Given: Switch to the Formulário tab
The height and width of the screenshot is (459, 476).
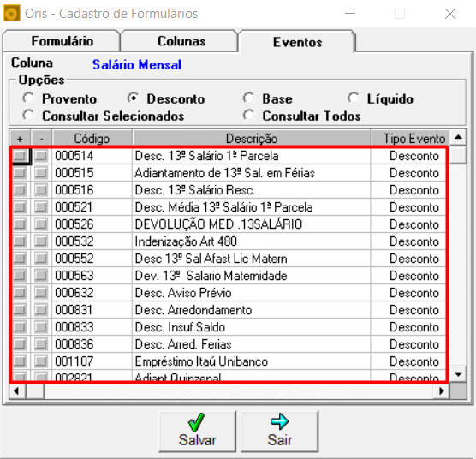Looking at the screenshot, I should (x=62, y=41).
